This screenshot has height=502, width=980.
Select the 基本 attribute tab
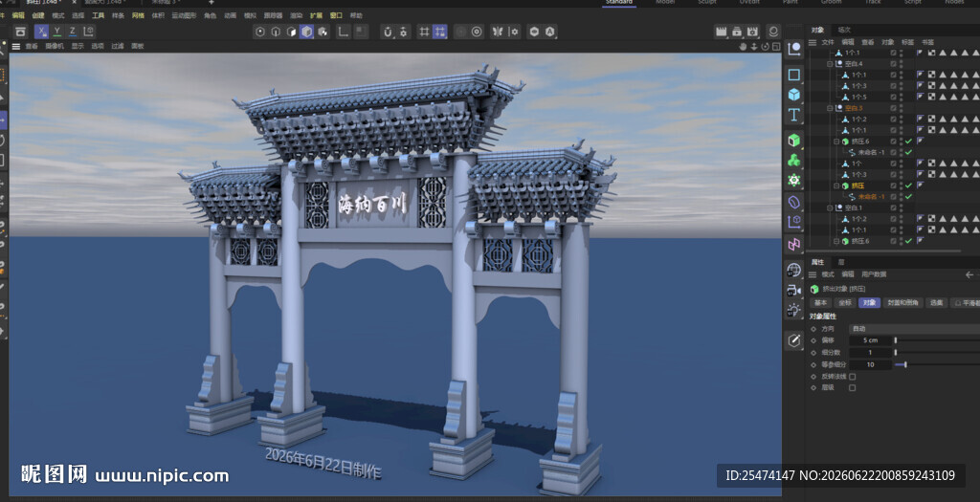[820, 303]
